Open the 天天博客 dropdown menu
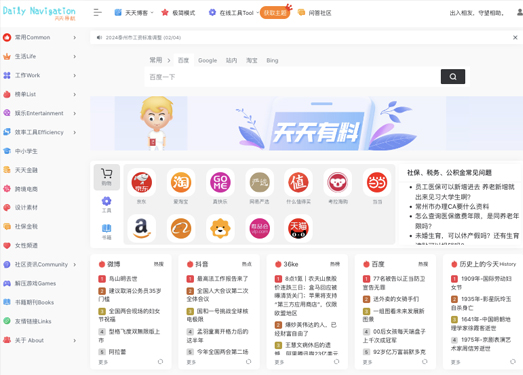 [x=134, y=13]
